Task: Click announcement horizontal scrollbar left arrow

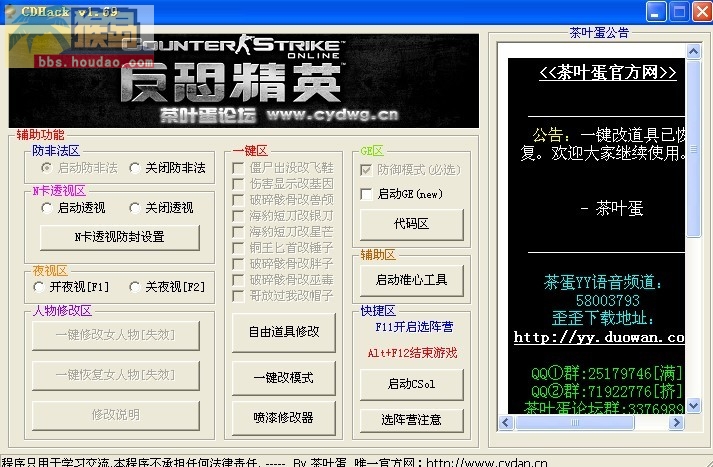Action: tap(506, 423)
